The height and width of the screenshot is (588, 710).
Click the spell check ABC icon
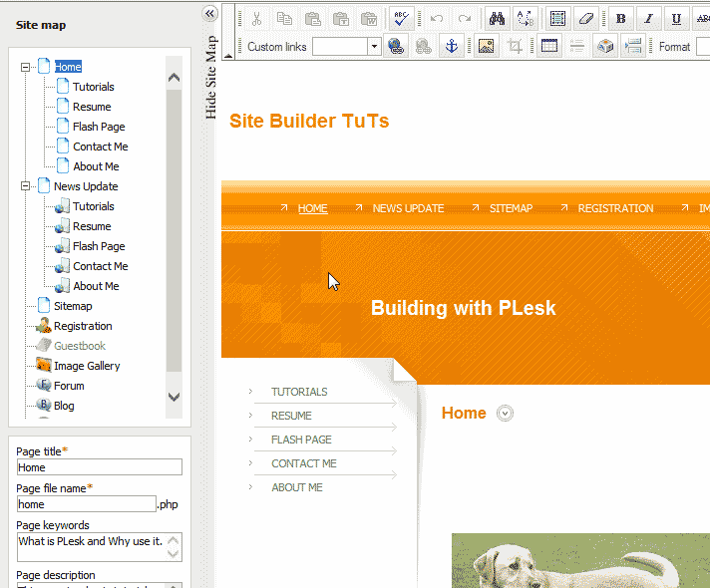point(401,19)
